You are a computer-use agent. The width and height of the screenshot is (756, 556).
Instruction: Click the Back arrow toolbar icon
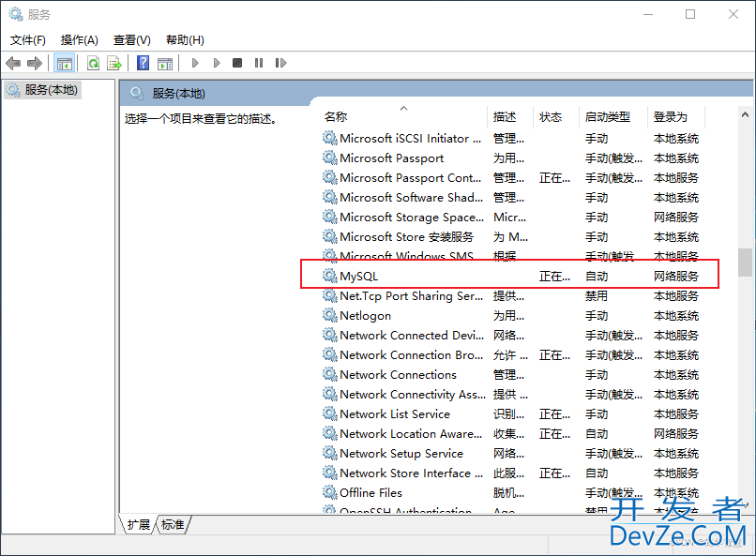pos(13,63)
